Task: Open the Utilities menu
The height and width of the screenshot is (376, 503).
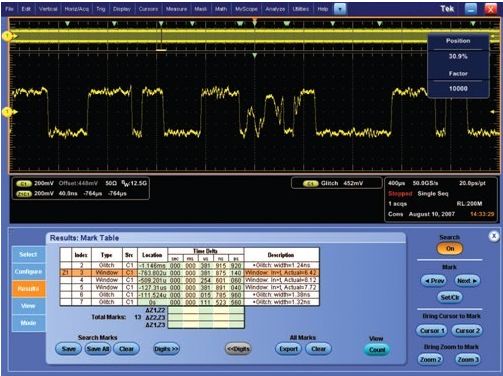Action: (x=301, y=9)
